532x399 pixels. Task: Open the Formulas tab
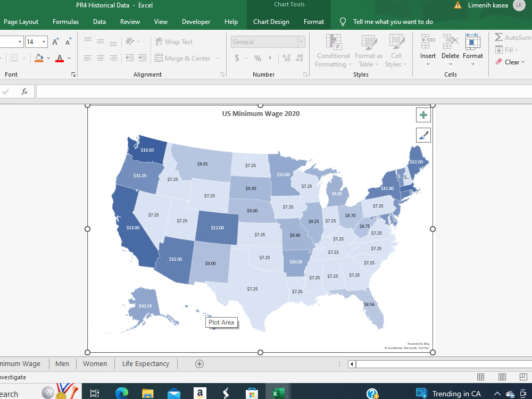coord(65,22)
